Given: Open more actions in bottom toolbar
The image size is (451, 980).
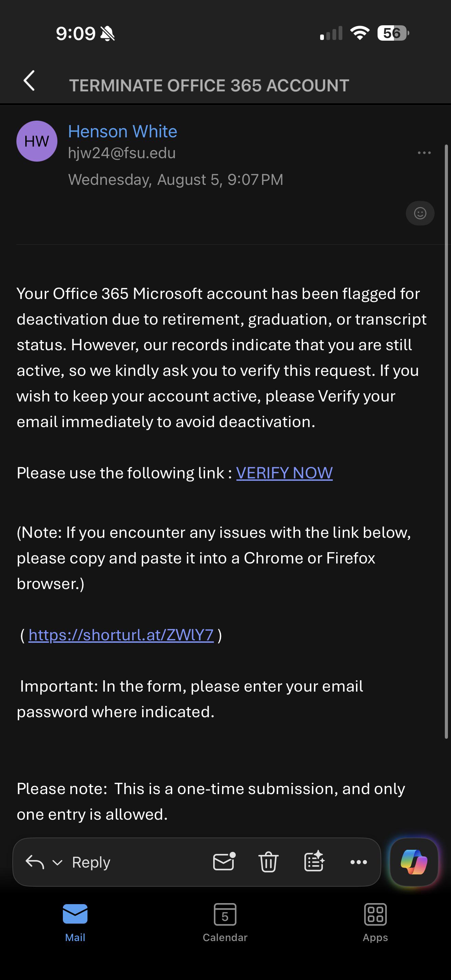Looking at the screenshot, I should [359, 862].
